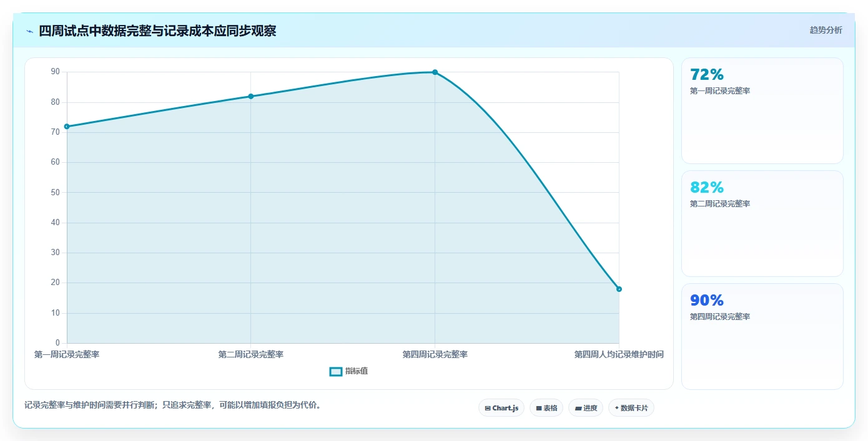Click the title 四周试点中数据完整与记录成本应同步观察
868x441 pixels.
[157, 31]
